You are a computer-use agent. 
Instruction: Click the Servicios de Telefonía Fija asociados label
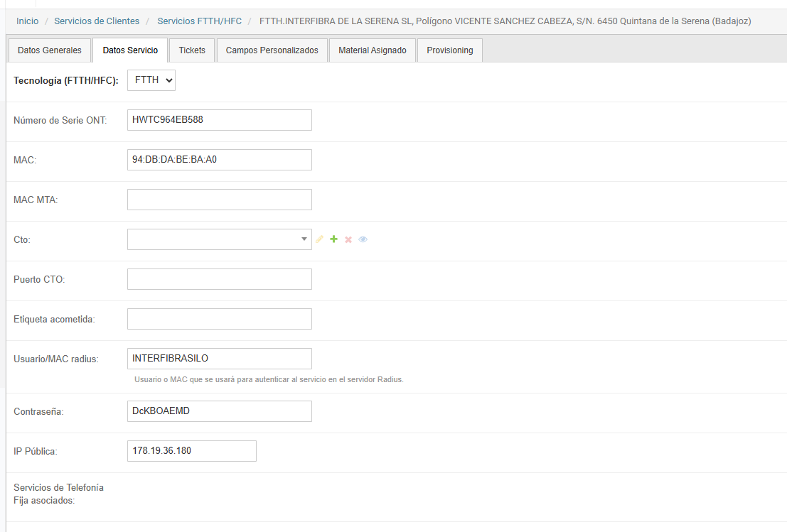tap(59, 494)
